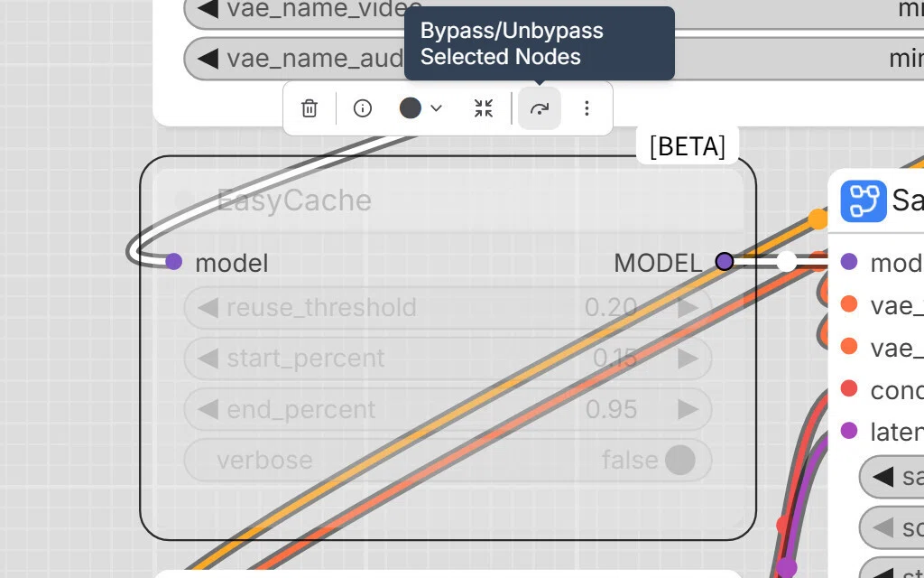This screenshot has width=924, height=578.
Task: Decrease vae_name_audio selection with left arrow
Action: click(x=208, y=59)
